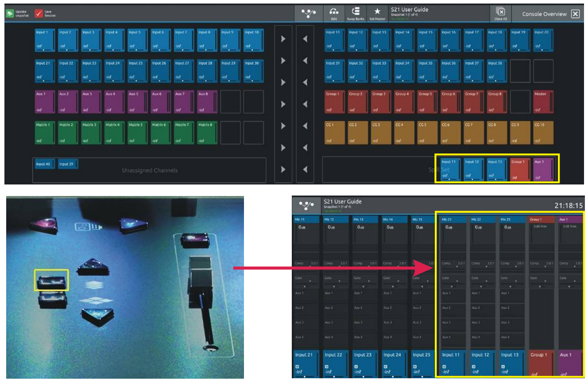Select the Input 15 tile in right bank
This screenshot has width=588, height=384.
tap(427, 40)
